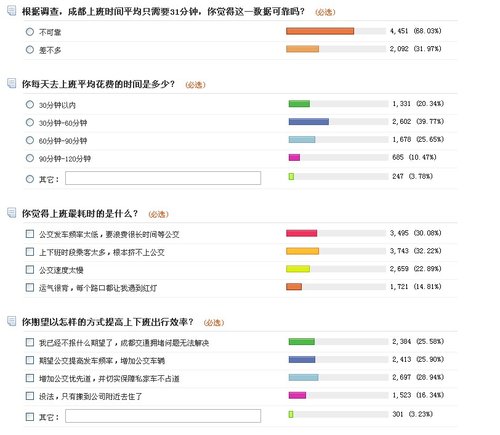This screenshot has height=435, width=500.
Task: Click the result count 3,495 (30.08%)
Action: (x=416, y=233)
